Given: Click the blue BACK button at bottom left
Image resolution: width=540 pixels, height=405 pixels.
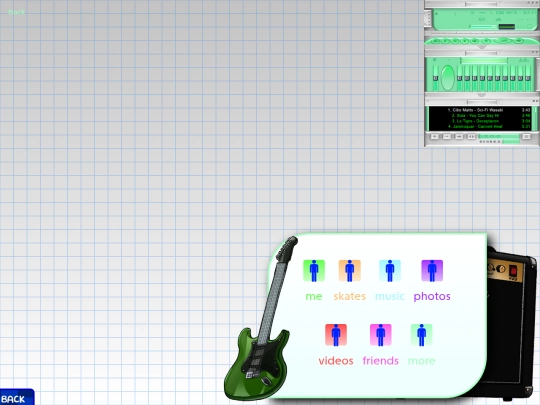Looking at the screenshot, I should click(x=17, y=397).
